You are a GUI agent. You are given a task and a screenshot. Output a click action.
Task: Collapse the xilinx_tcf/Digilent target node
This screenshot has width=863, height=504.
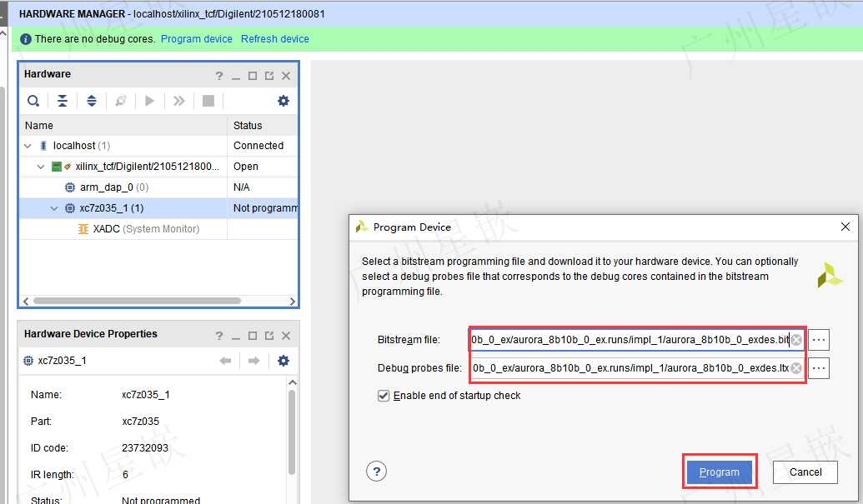point(41,167)
